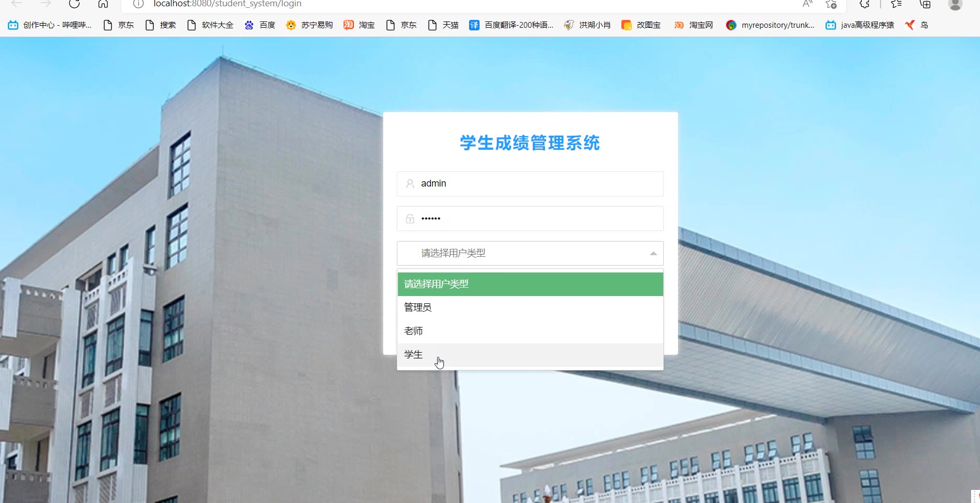This screenshot has height=503, width=980.
Task: Select the highlighted 请选择用户类型 option
Action: tap(530, 284)
